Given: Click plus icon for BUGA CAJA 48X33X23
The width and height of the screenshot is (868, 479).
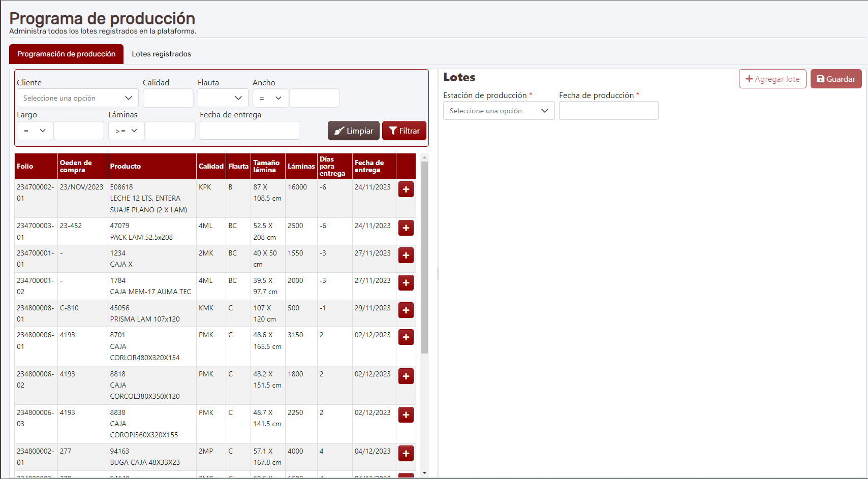Looking at the screenshot, I should 406,454.
